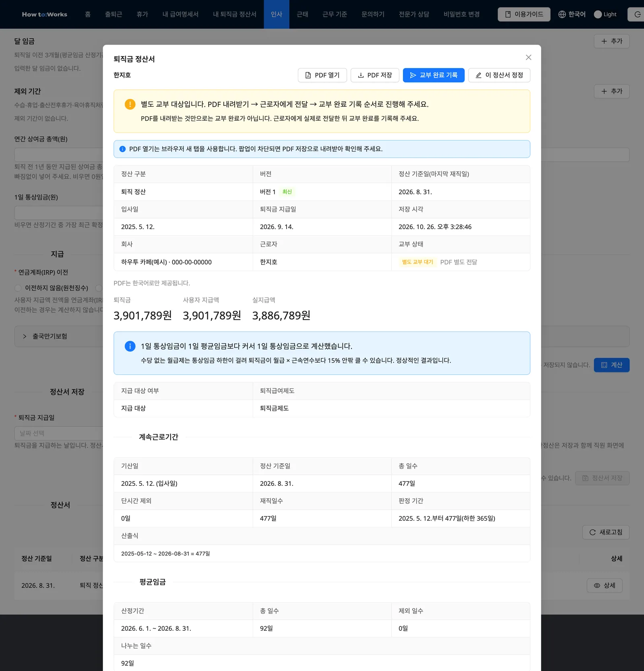Open the 비밀번호 변경 menu

462,14
